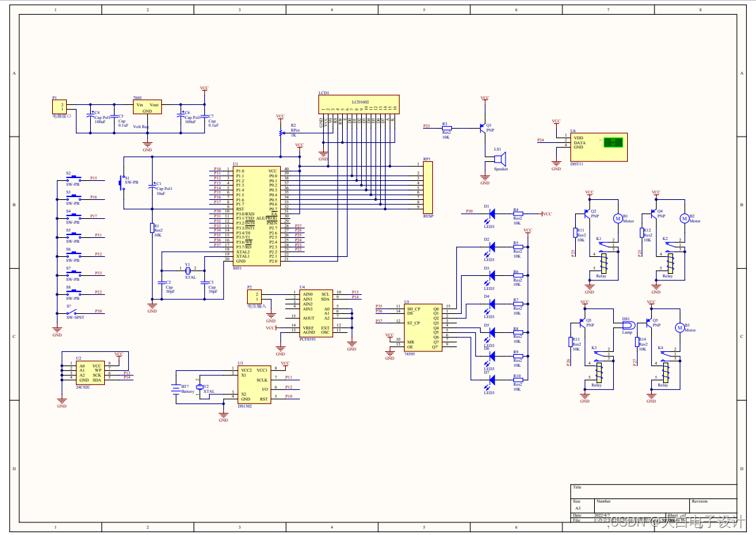Select the LCD1602 display component
Screen dimensions: 756x535
359,106
